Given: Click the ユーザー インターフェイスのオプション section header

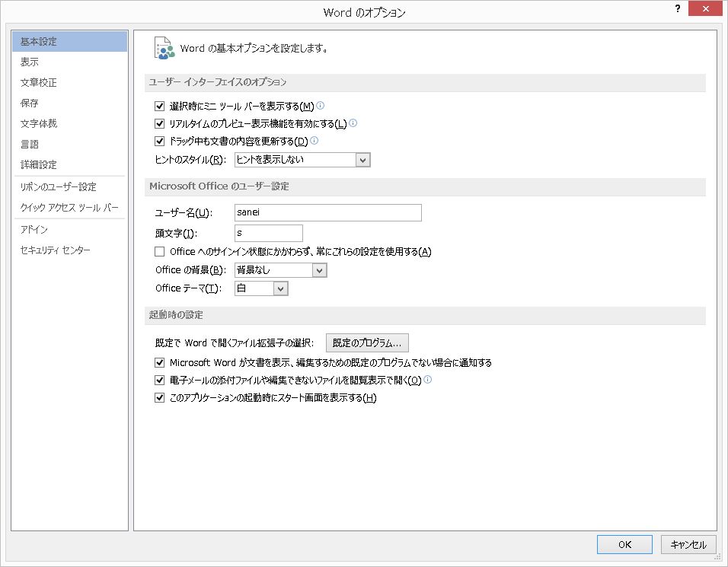Looking at the screenshot, I should (x=425, y=83).
